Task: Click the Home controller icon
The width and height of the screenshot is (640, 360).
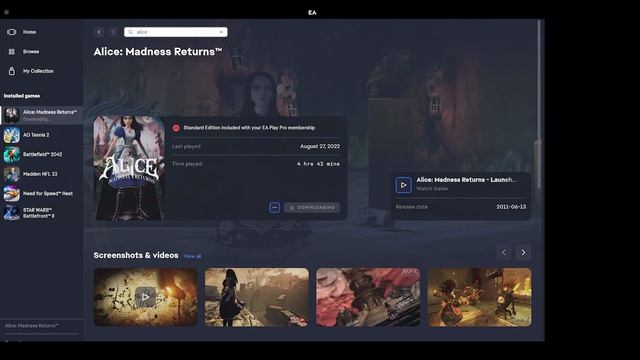Action: [x=11, y=32]
